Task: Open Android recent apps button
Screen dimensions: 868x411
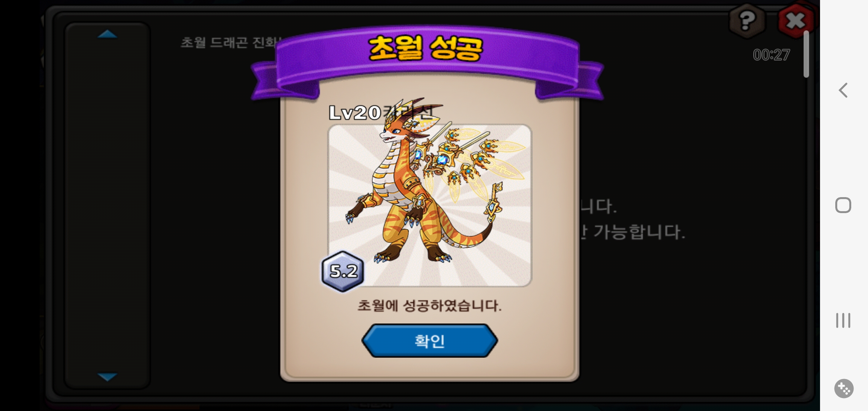Action: (x=843, y=320)
